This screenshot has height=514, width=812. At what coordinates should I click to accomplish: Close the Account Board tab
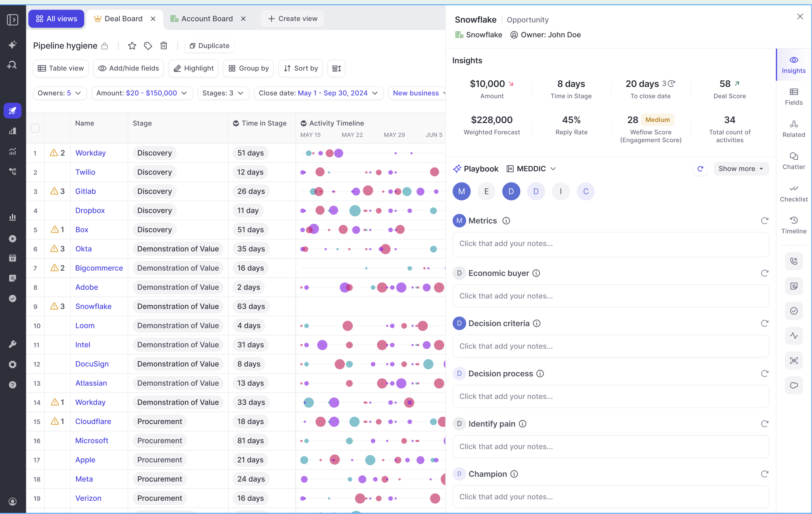click(243, 19)
